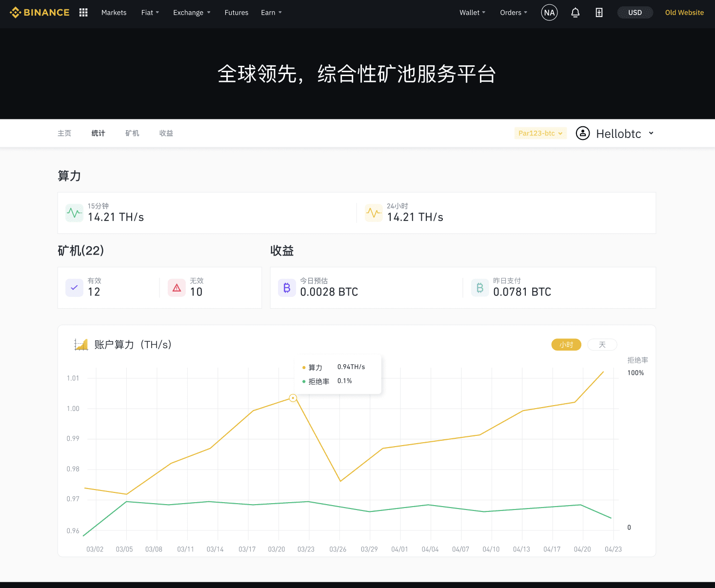Open the NA profile avatar
This screenshot has width=715, height=588.
pyautogui.click(x=550, y=13)
